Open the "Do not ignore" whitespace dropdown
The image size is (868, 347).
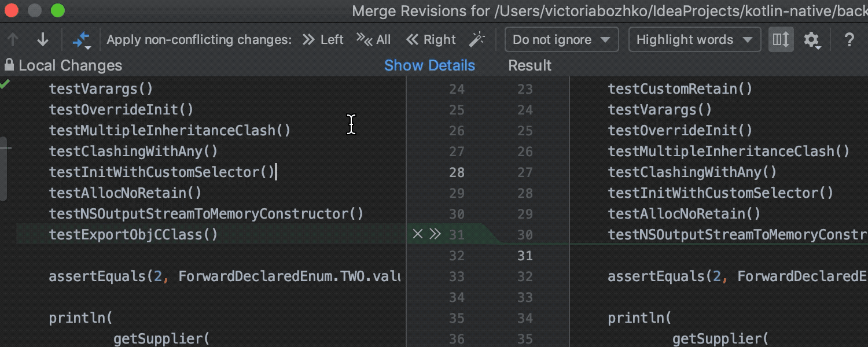[561, 39]
